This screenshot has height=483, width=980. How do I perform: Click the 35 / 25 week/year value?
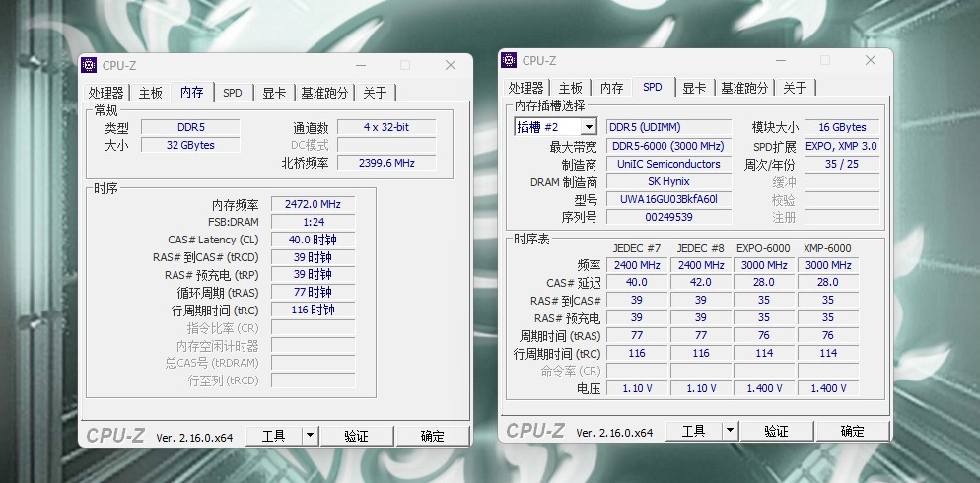[842, 164]
